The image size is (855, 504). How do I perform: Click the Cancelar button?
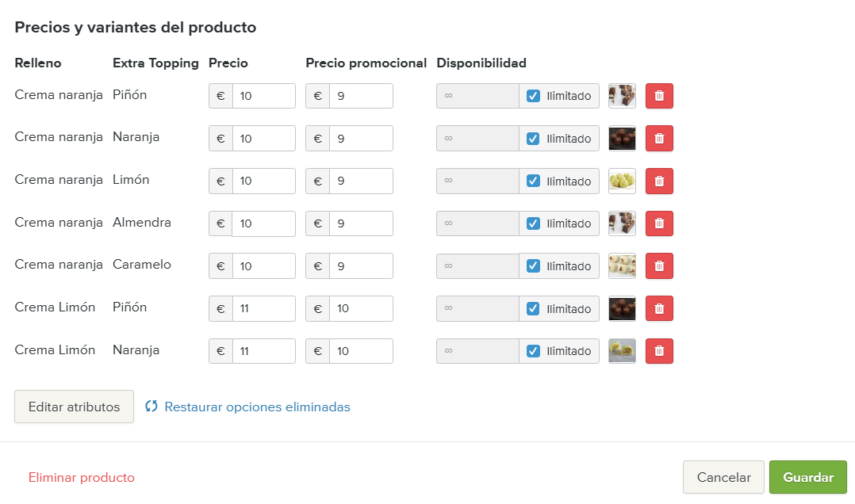coord(723,477)
